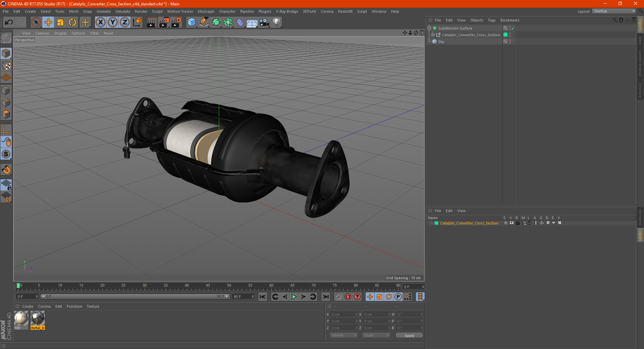
Task: Toggle viewport maximize icon in viewport header
Action: point(422,33)
